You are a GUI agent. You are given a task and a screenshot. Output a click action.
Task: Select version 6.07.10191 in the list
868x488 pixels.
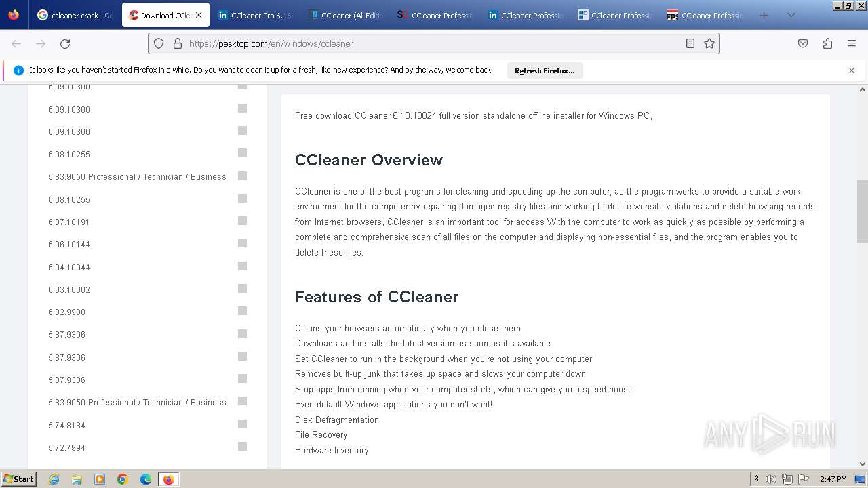69,222
